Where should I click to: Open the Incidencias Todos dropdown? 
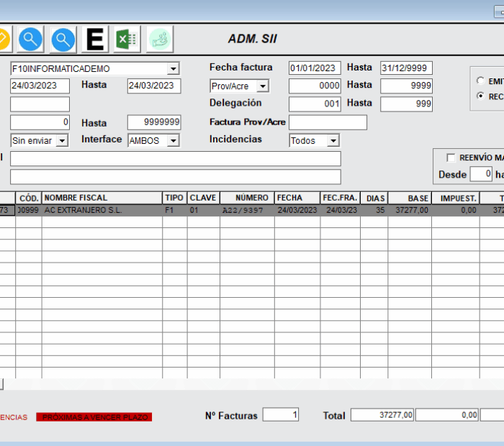click(x=332, y=141)
